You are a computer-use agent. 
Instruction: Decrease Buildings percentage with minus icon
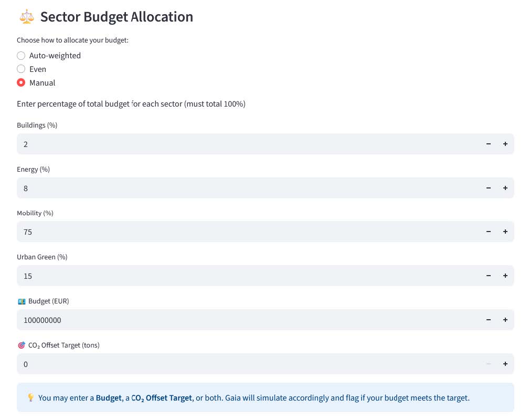coord(489,144)
